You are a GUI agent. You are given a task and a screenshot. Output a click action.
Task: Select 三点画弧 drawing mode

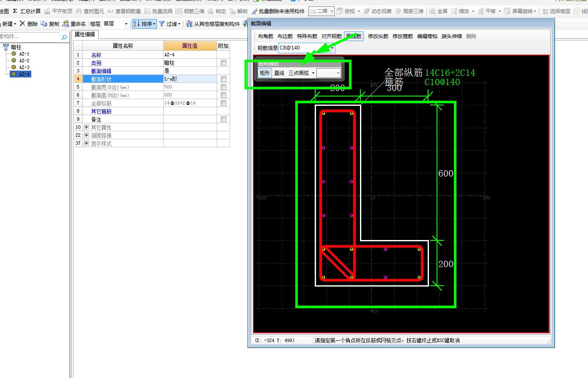(x=299, y=73)
